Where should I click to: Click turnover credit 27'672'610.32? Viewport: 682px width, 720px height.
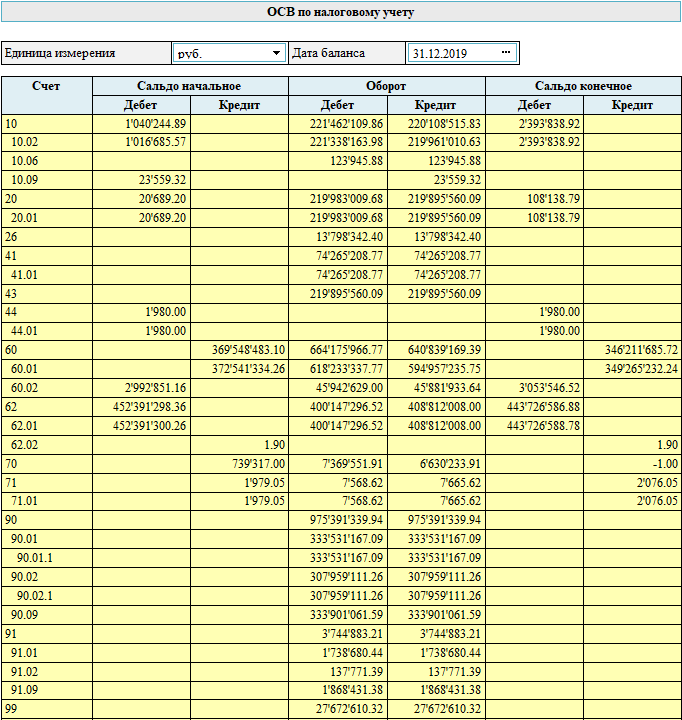[447, 709]
